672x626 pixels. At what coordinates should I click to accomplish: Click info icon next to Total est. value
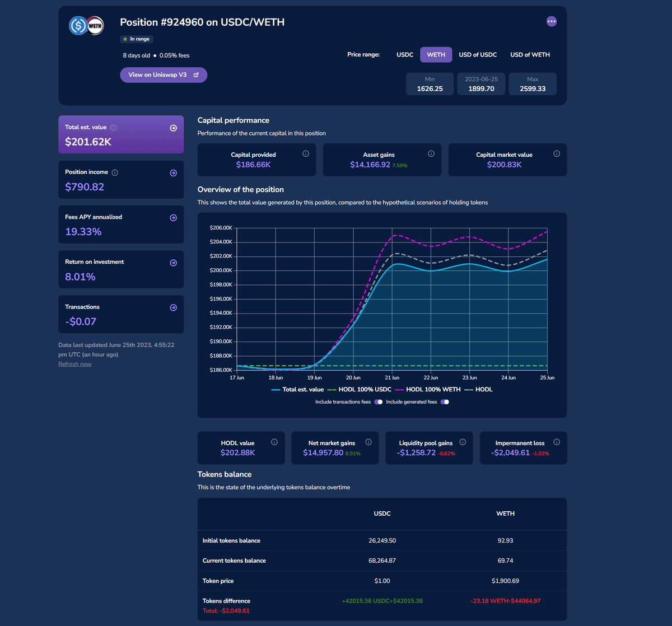tap(114, 128)
